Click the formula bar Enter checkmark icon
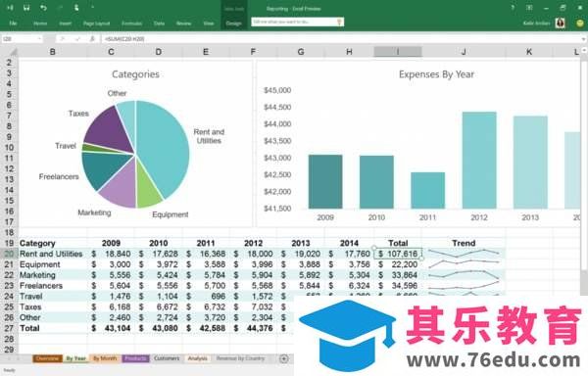588x376 pixels. point(77,38)
